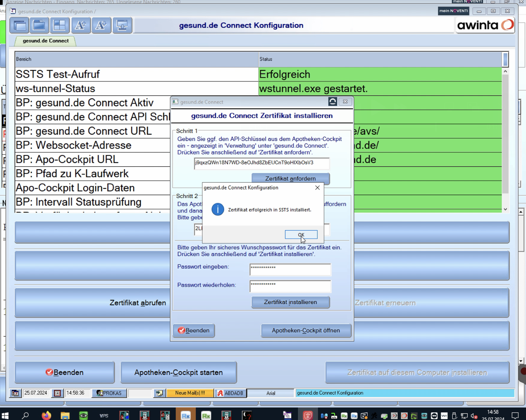This screenshot has width=526, height=420.
Task: Click the mein NOVENTI title bar button
Action: (x=454, y=11)
